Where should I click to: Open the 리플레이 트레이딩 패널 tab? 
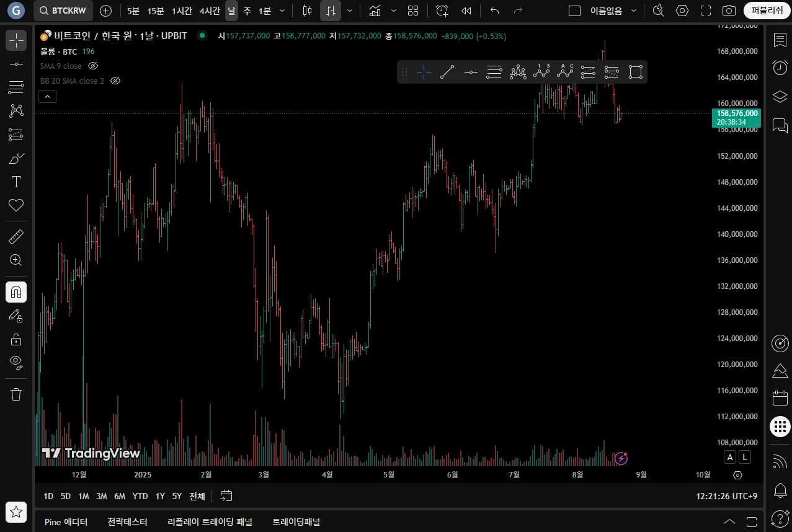click(x=210, y=522)
